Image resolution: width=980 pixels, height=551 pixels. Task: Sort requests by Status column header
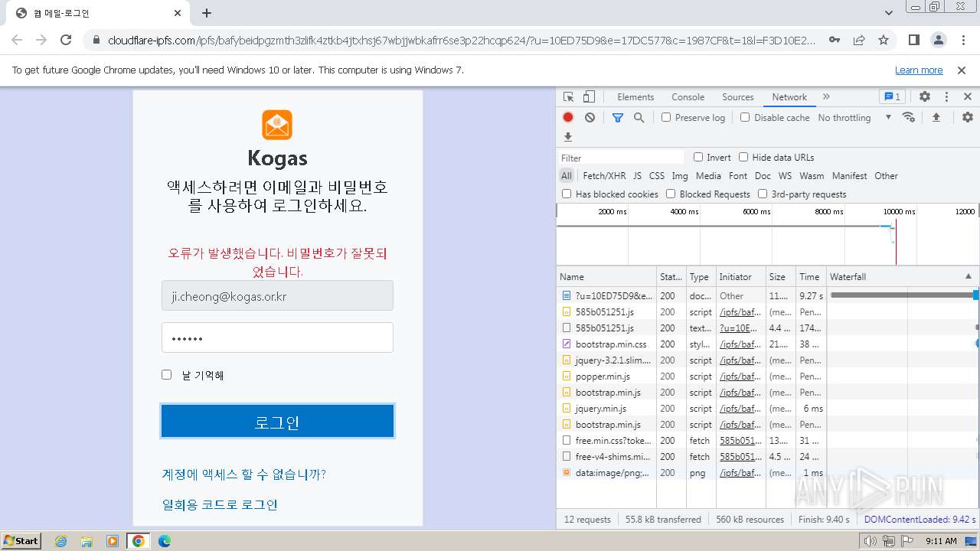tap(671, 276)
